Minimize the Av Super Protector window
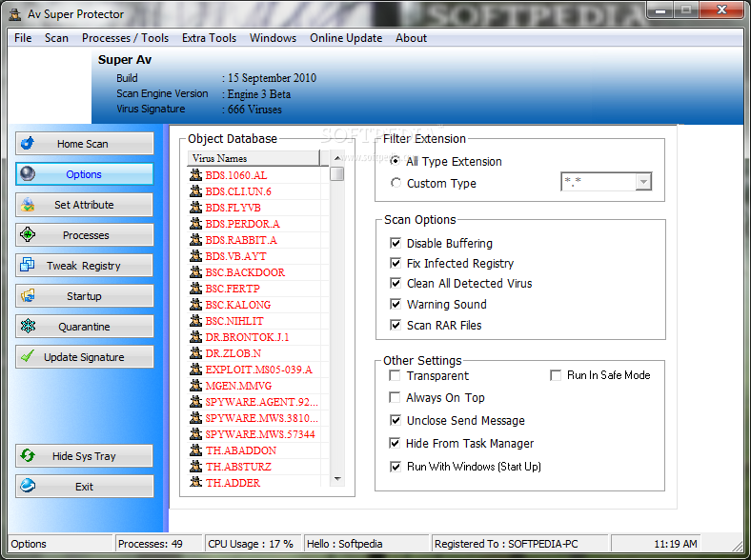The image size is (751, 560). 661,10
